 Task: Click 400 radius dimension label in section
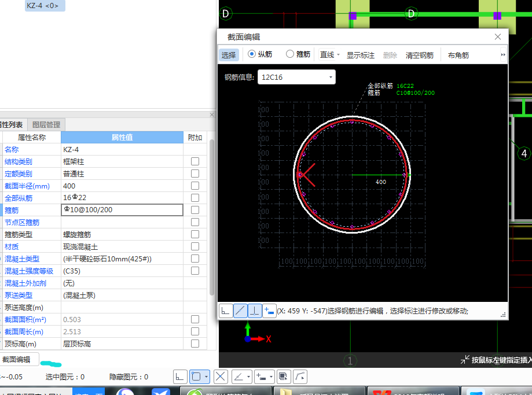tap(381, 182)
